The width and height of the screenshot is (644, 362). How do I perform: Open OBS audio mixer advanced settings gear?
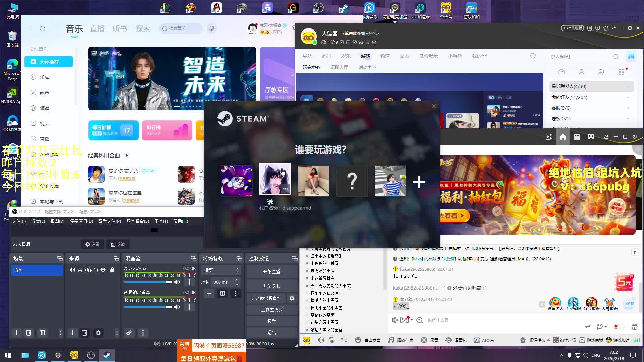[129, 333]
